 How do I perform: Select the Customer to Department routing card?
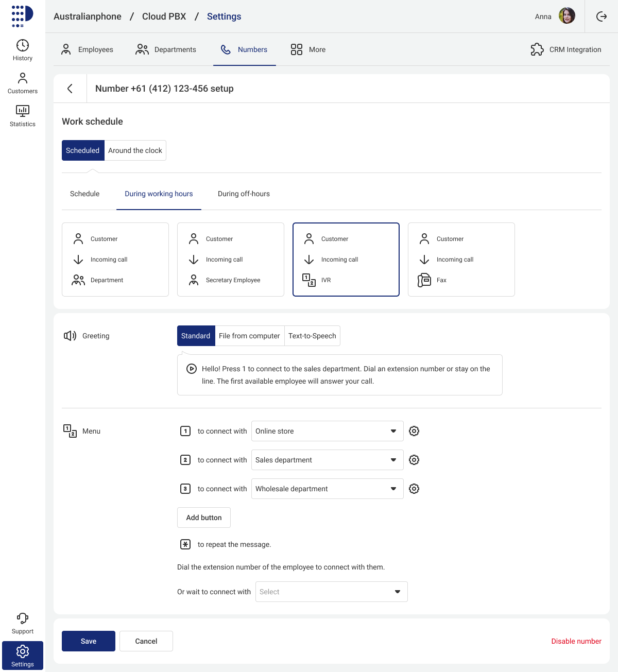click(115, 260)
